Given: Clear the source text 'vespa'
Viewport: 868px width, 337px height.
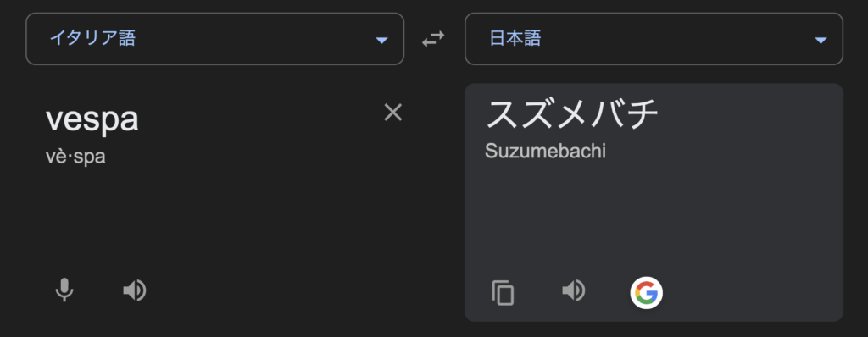Looking at the screenshot, I should click(393, 113).
